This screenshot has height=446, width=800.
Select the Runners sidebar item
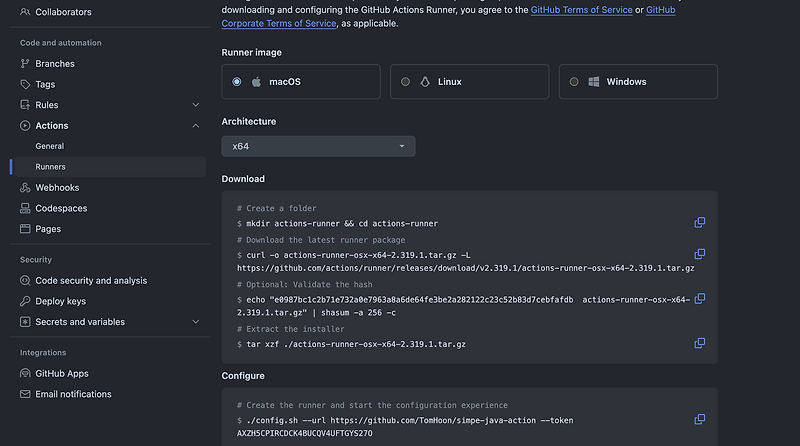110,167
